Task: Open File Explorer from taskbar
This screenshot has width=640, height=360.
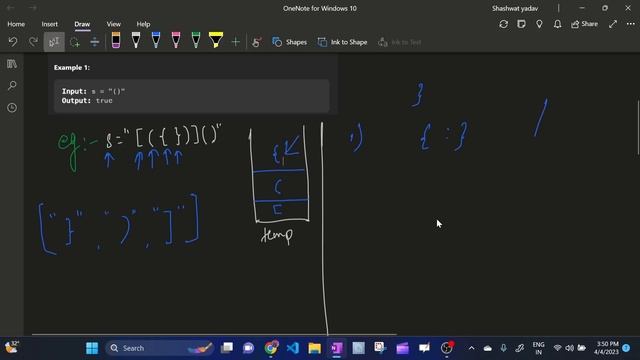Action: (x=315, y=348)
